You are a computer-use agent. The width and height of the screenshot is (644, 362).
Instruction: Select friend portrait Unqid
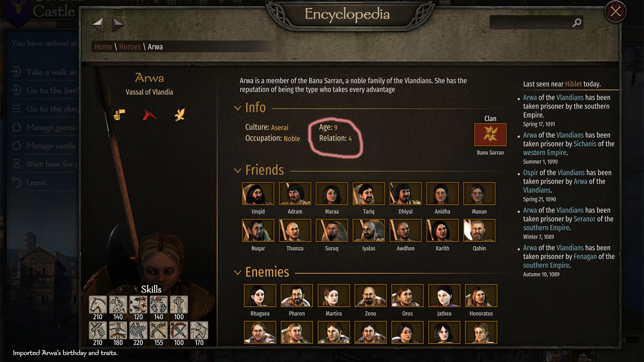[x=258, y=193]
